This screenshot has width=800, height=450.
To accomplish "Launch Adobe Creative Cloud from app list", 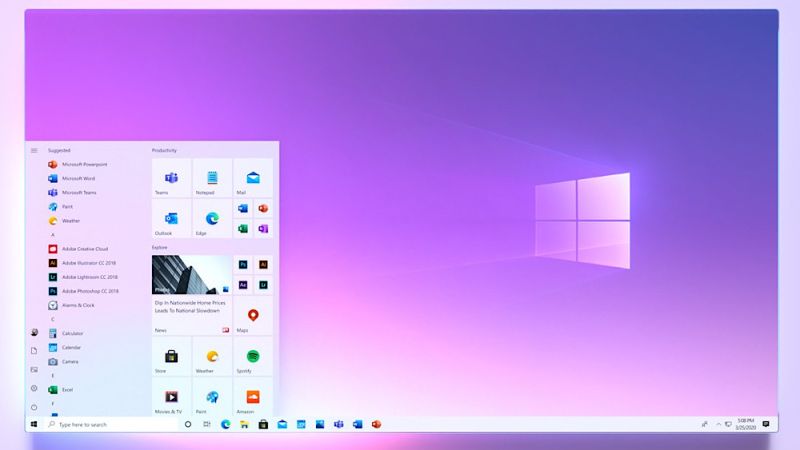I will pos(78,249).
